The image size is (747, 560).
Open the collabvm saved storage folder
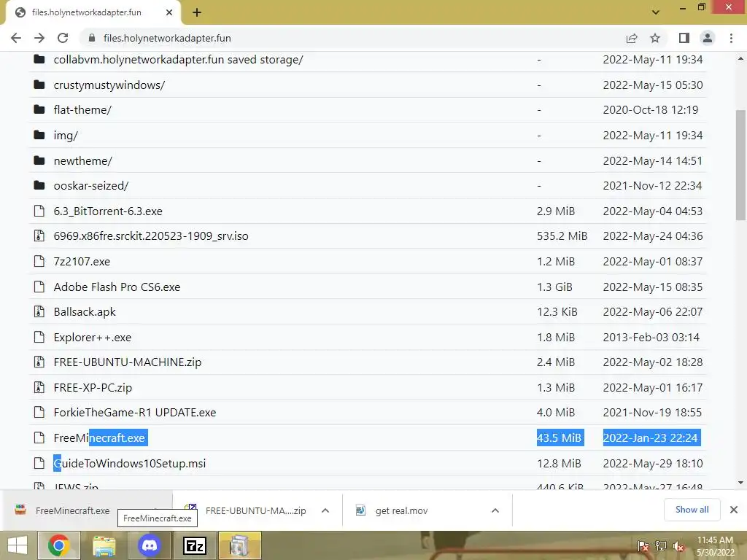pyautogui.click(x=178, y=60)
